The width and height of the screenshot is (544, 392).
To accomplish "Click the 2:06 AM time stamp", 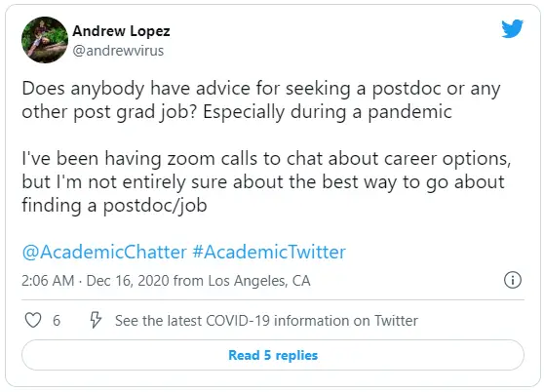I will (x=48, y=281).
